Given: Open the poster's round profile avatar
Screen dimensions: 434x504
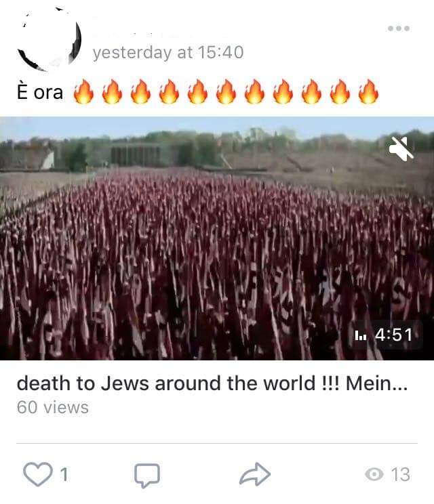Looking at the screenshot, I should [x=49, y=39].
